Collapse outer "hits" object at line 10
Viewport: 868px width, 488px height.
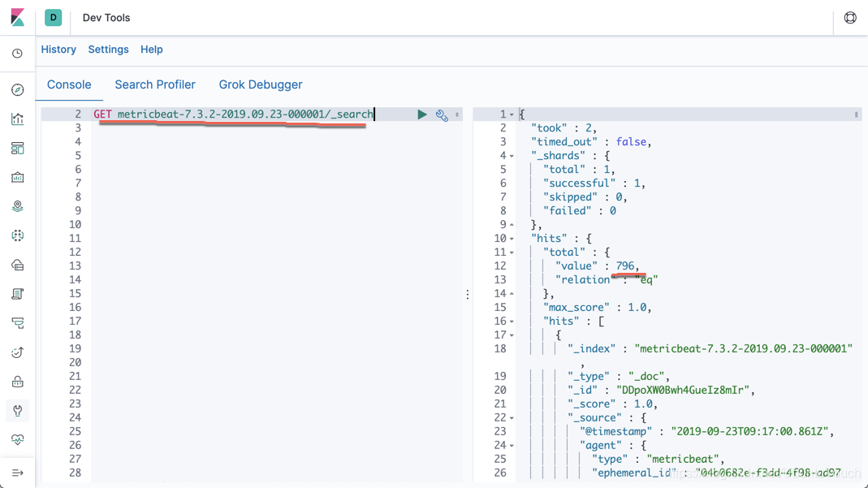pos(512,239)
